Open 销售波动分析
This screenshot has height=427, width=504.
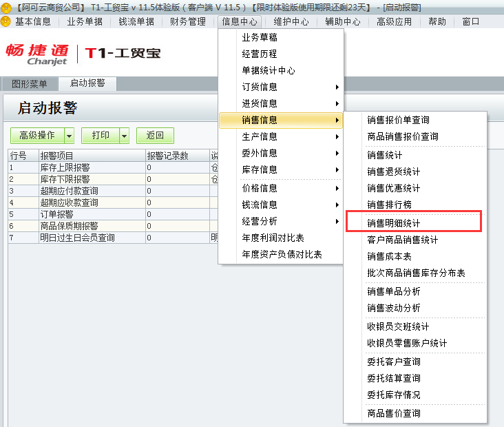coord(415,308)
